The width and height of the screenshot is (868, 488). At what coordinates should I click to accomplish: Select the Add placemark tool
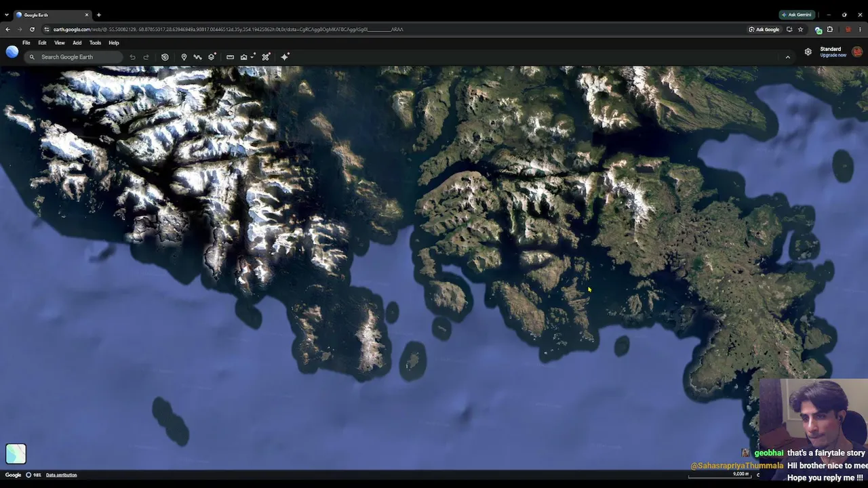point(184,57)
